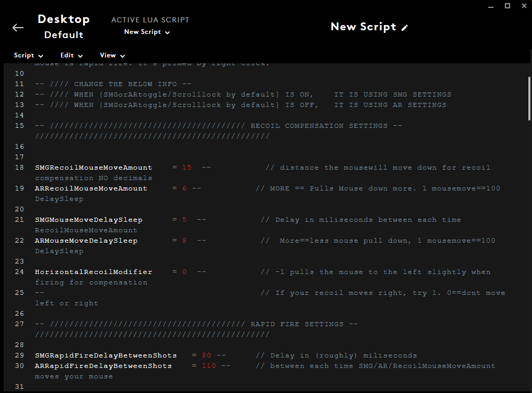Close the script editor window
532x393 pixels.
pyautogui.click(x=524, y=6)
